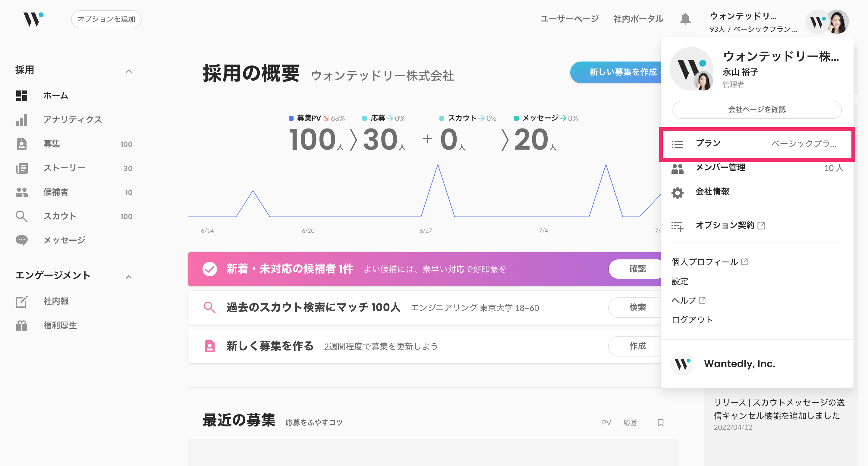Image resolution: width=868 pixels, height=466 pixels.
Task: Click the checkmark icon on 新着 banner
Action: [x=209, y=269]
